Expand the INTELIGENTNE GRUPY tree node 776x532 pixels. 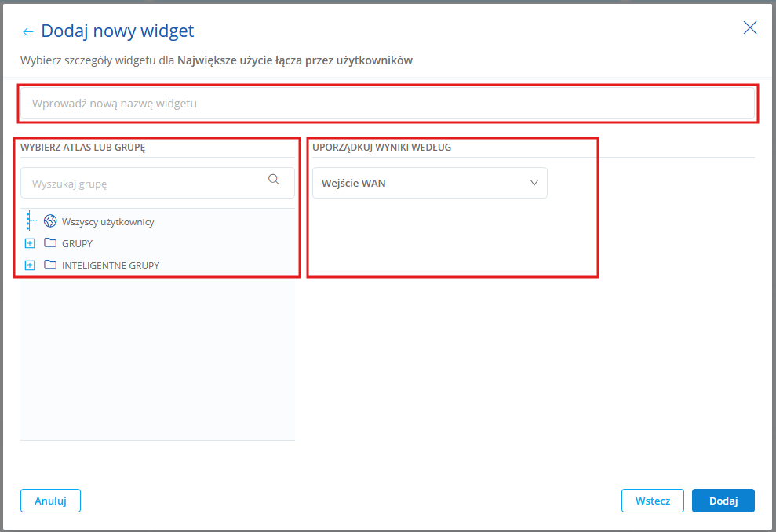tap(30, 264)
